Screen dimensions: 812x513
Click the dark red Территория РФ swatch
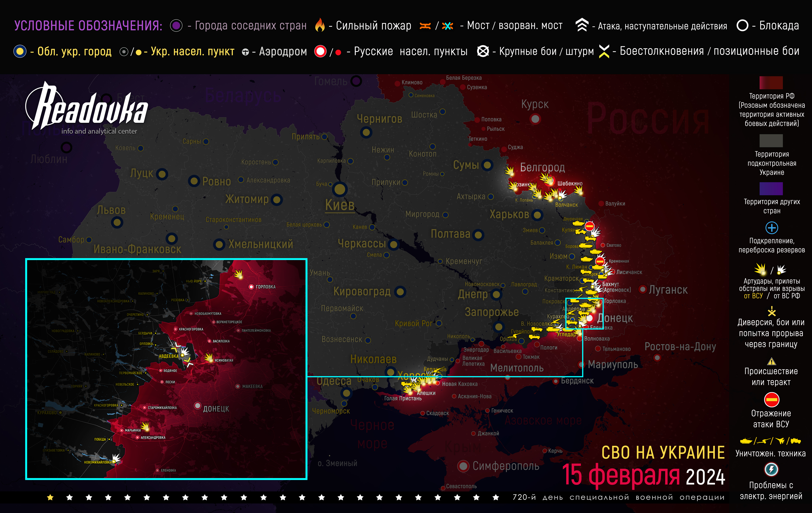click(x=771, y=83)
